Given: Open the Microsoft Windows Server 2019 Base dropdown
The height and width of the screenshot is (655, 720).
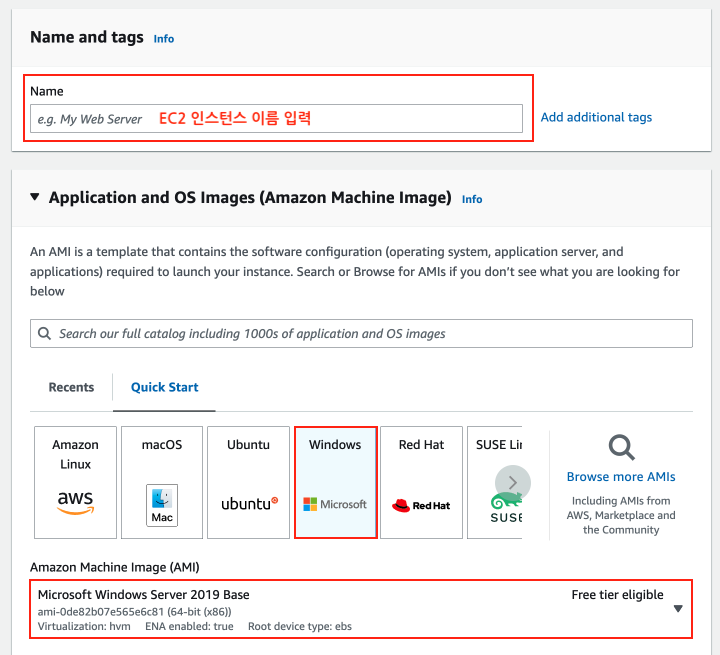Looking at the screenshot, I should (361, 609).
